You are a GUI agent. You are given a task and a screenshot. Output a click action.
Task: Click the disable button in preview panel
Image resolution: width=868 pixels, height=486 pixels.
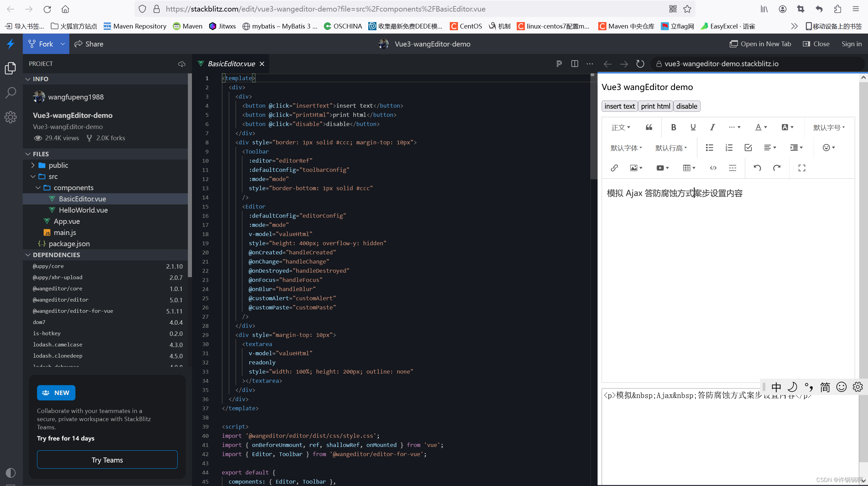tap(687, 106)
